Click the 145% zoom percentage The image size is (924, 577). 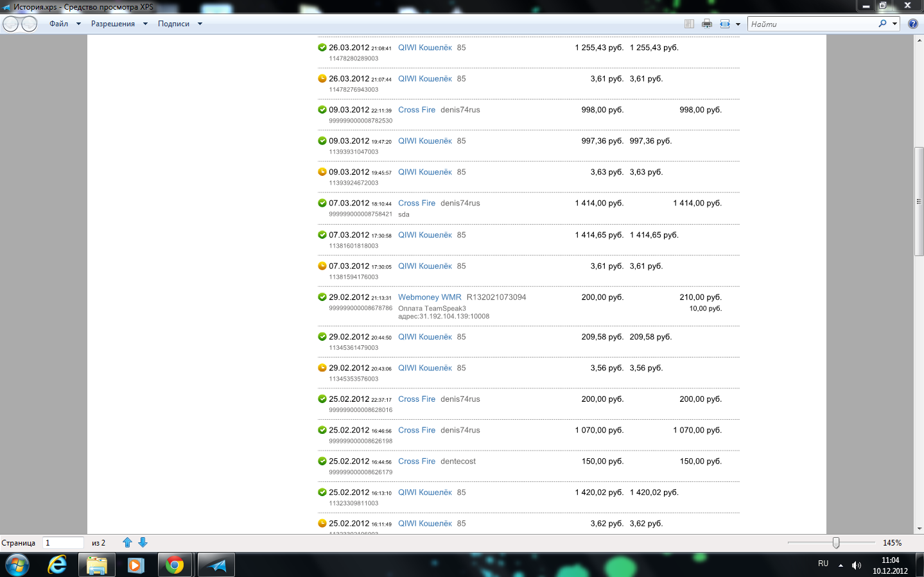[x=892, y=543]
